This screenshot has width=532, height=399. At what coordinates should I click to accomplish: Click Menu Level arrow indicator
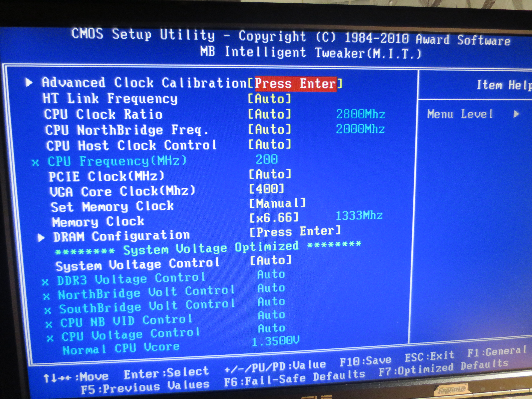pyautogui.click(x=516, y=114)
